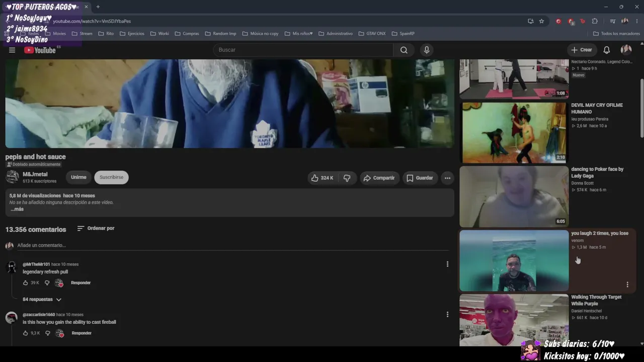Click the @zaccarlisle1660 commenter avatar

pyautogui.click(x=11, y=317)
